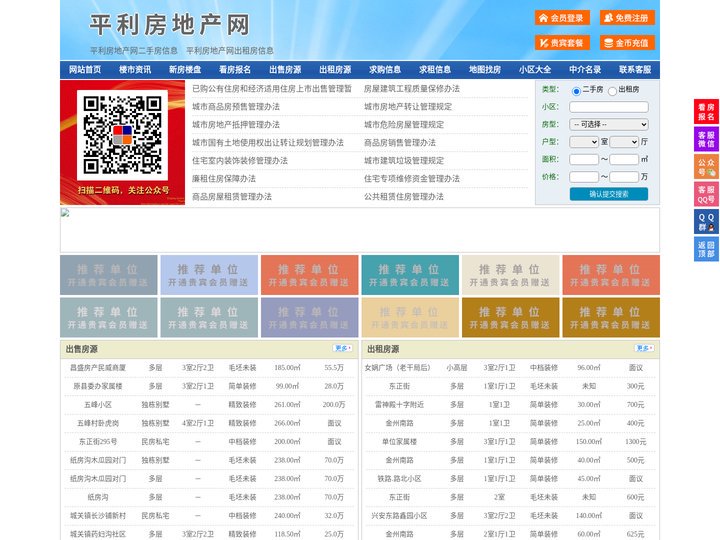Click teal 推荐单位 tile in top row
Viewport: 720px width, 540px height.
tap(410, 275)
